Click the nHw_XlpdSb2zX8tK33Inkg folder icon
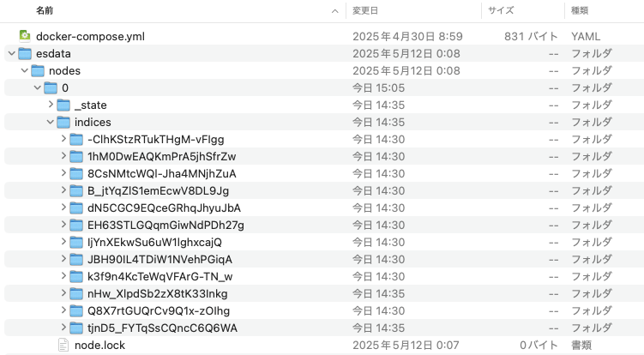Viewport: 644px width, 355px height. pos(76,294)
